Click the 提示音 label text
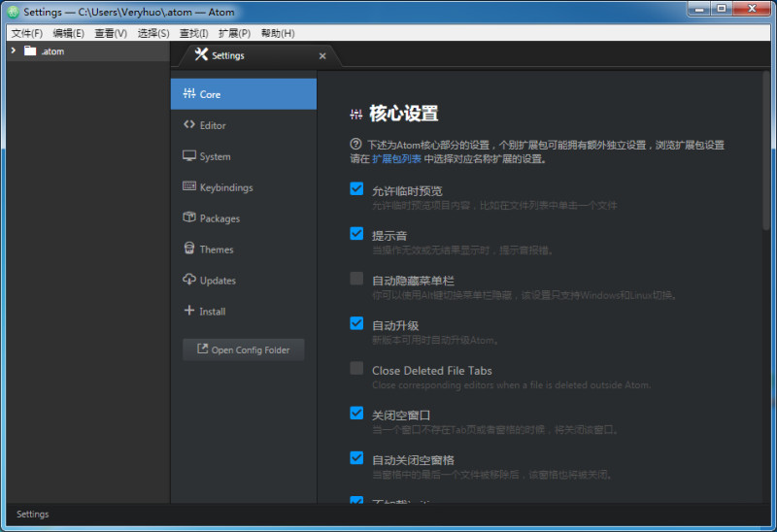Viewport: 777px width, 532px height. (389, 236)
